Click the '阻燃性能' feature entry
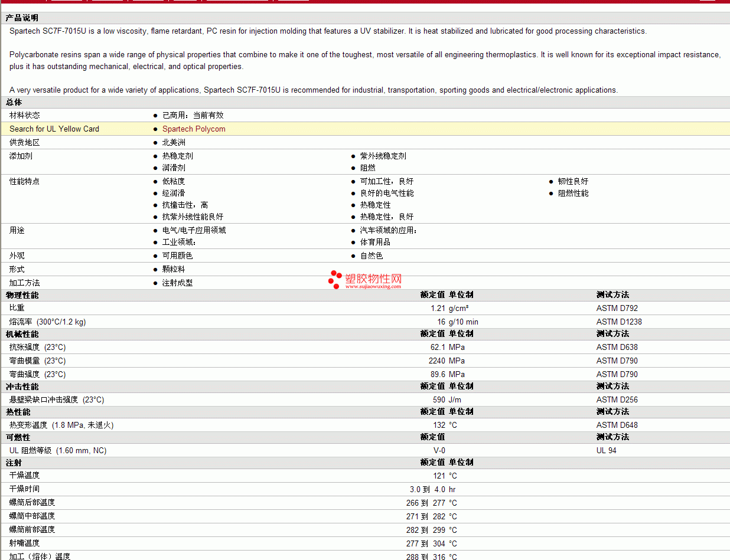 [573, 193]
